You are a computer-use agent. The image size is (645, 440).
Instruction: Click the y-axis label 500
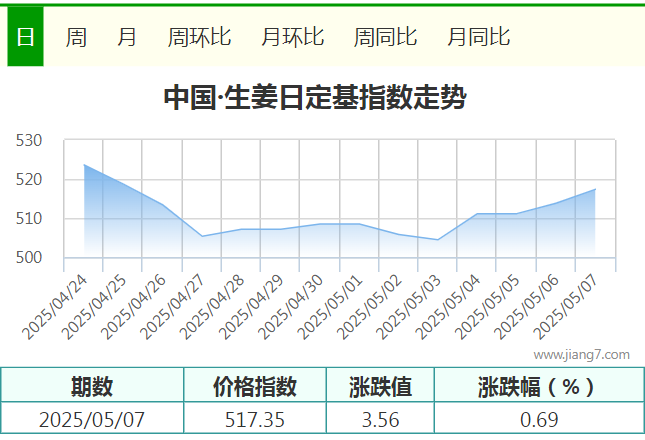pos(29,257)
